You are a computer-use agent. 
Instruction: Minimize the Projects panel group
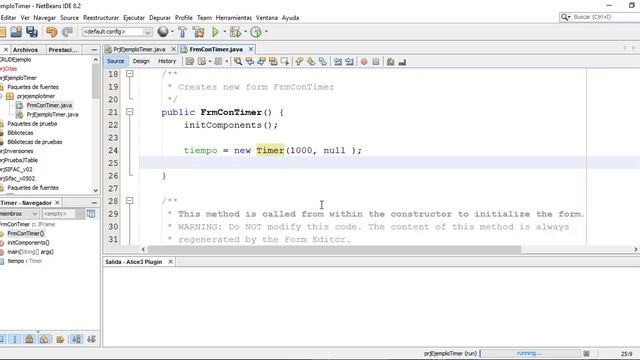[94, 50]
